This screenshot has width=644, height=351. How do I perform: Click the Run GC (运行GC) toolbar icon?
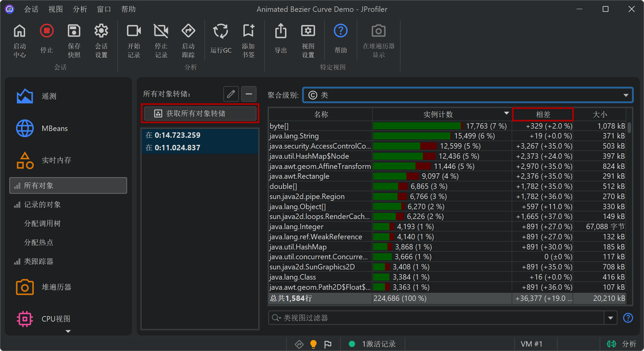coord(220,31)
